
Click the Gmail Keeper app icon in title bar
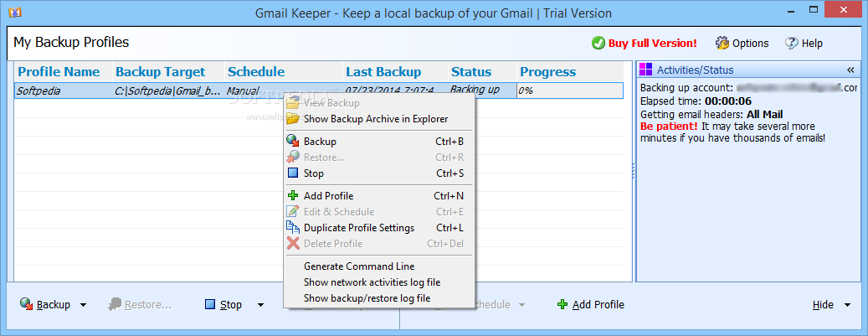(x=15, y=13)
